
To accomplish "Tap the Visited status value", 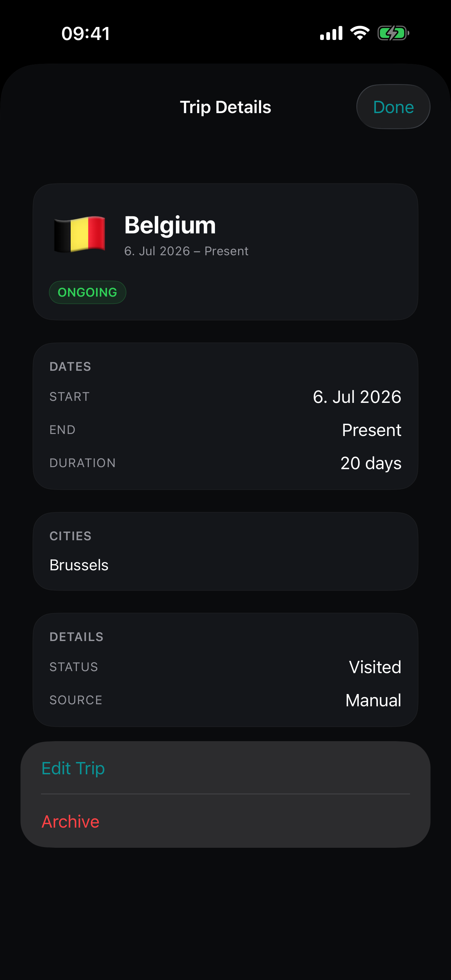I will (x=375, y=667).
